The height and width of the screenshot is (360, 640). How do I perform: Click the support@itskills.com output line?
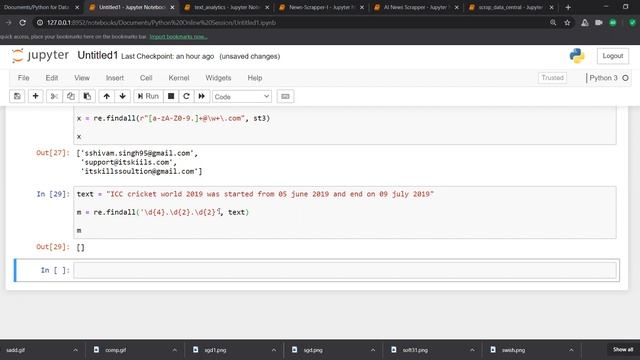(128, 162)
